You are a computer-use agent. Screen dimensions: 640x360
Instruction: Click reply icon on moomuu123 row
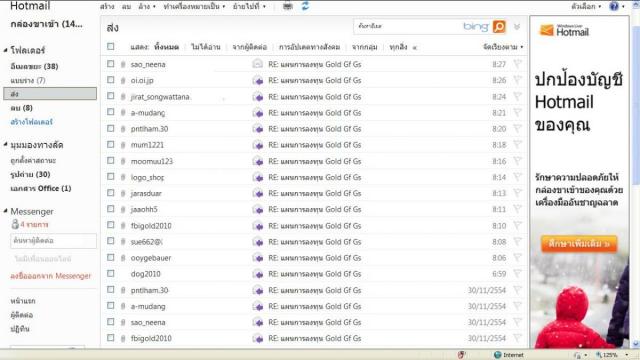click(258, 161)
